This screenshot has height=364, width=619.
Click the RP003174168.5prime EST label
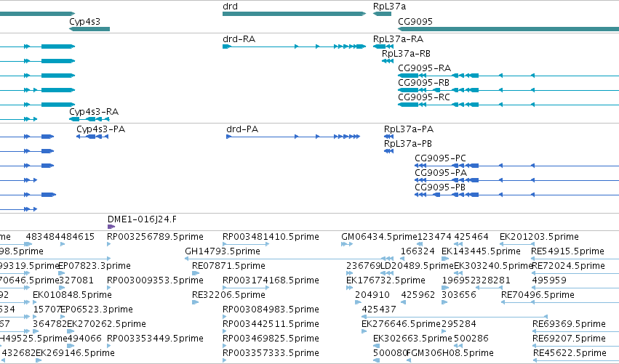(271, 280)
